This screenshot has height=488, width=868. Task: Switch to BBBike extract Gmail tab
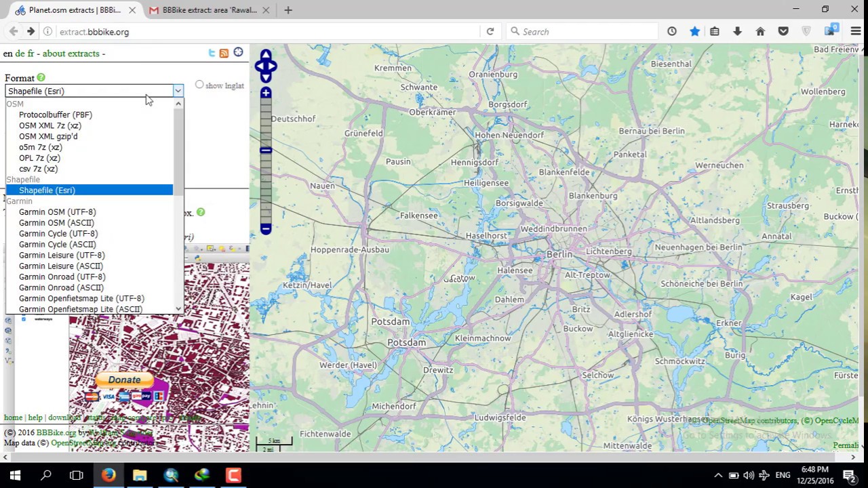[209, 10]
